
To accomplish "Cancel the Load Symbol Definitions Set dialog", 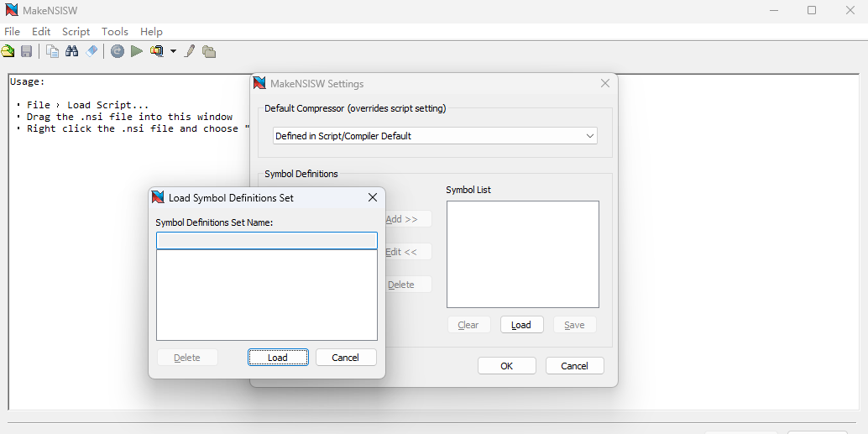I will coord(346,358).
